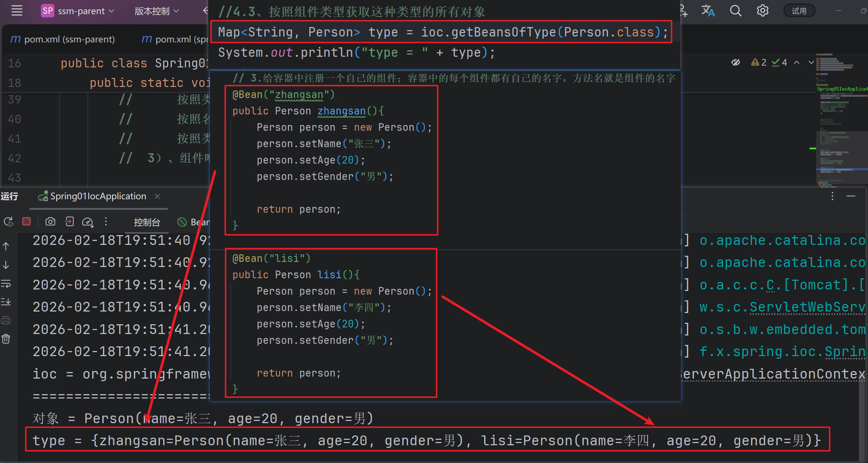
Task: Close the Spring01IocApplication run tab
Action: [157, 196]
